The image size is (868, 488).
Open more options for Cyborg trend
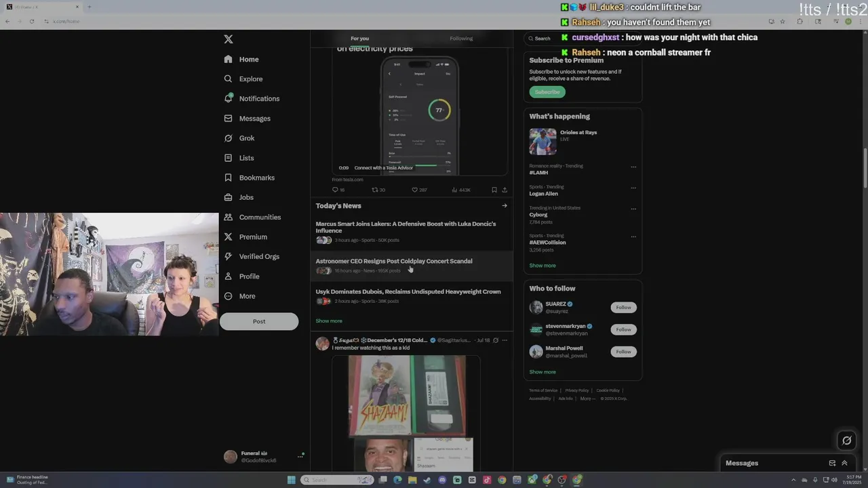633,209
